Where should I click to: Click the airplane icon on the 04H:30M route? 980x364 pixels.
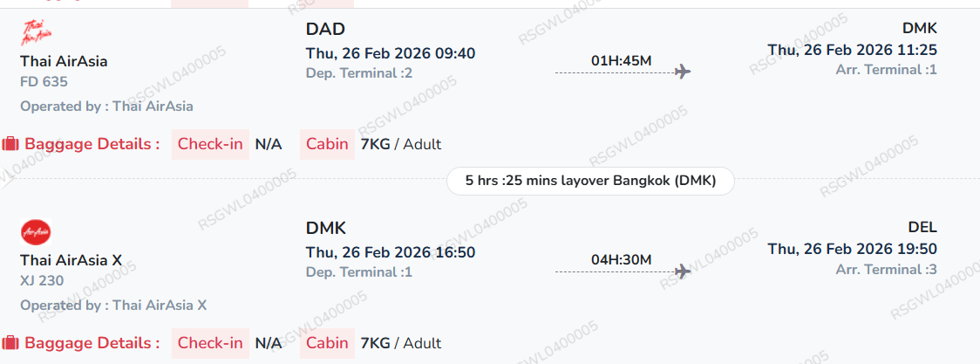[683, 271]
